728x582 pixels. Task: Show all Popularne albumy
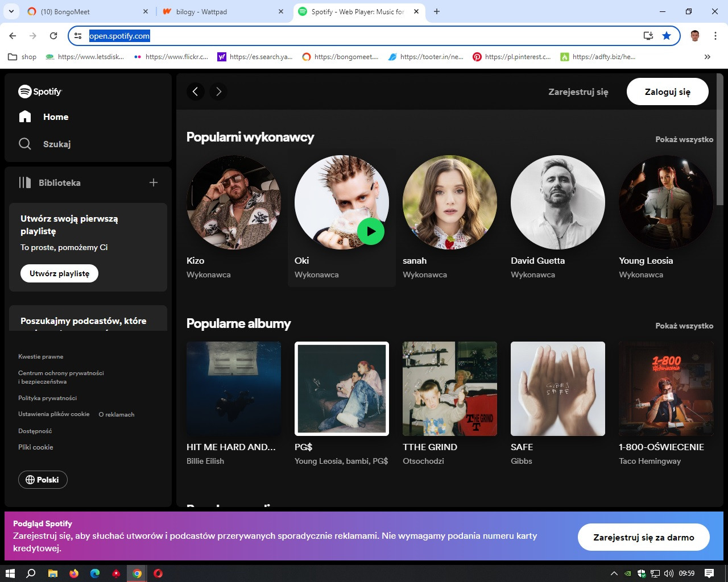[x=684, y=326]
